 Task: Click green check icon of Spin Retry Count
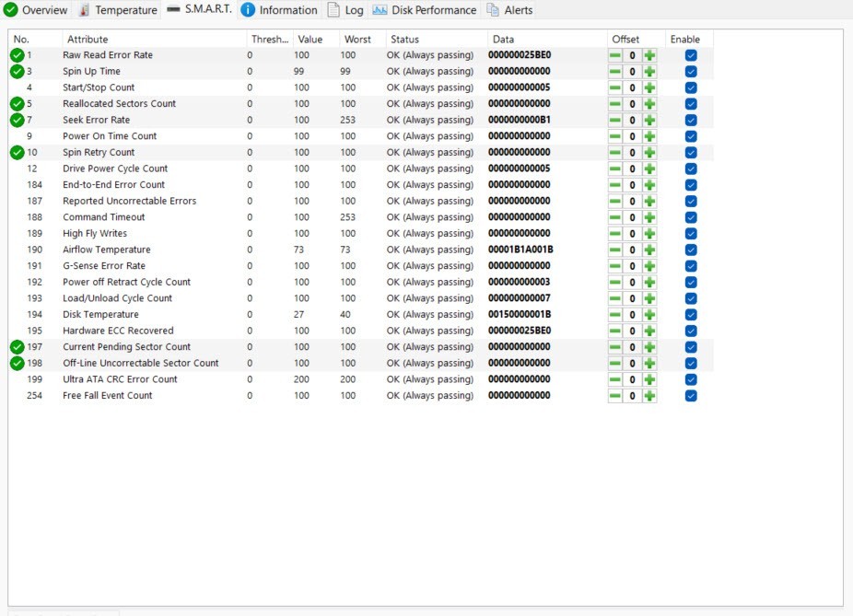coord(18,153)
